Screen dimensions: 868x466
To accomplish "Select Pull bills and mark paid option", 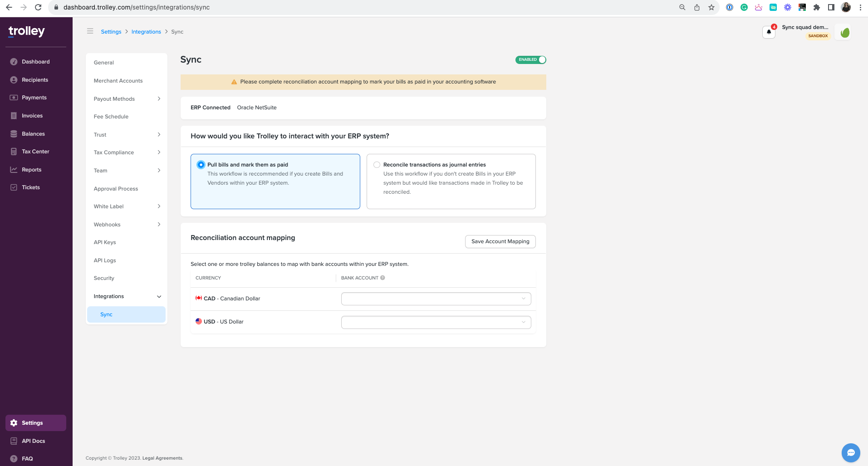I will [x=201, y=165].
